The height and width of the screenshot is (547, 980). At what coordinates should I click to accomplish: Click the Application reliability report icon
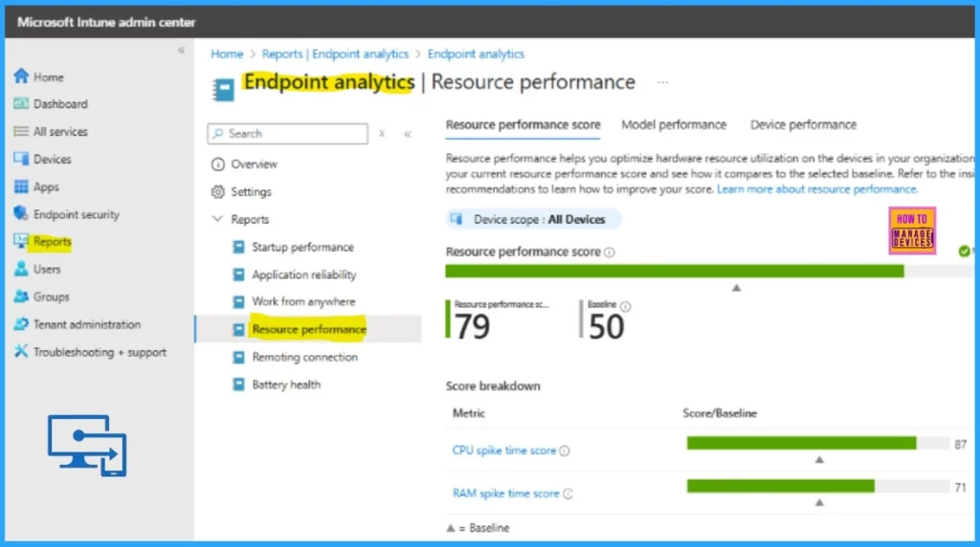tap(238, 274)
